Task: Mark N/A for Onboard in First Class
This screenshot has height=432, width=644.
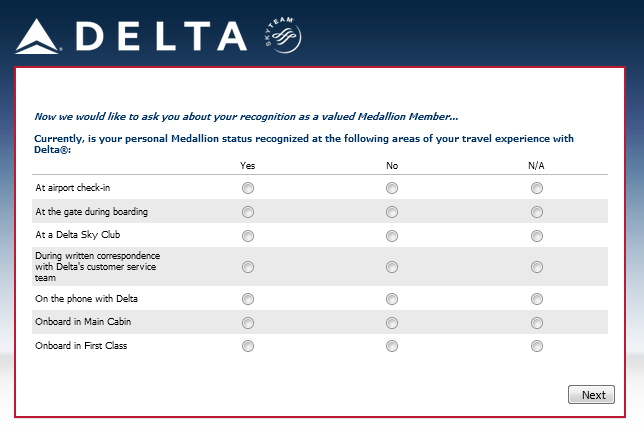Action: 537,346
